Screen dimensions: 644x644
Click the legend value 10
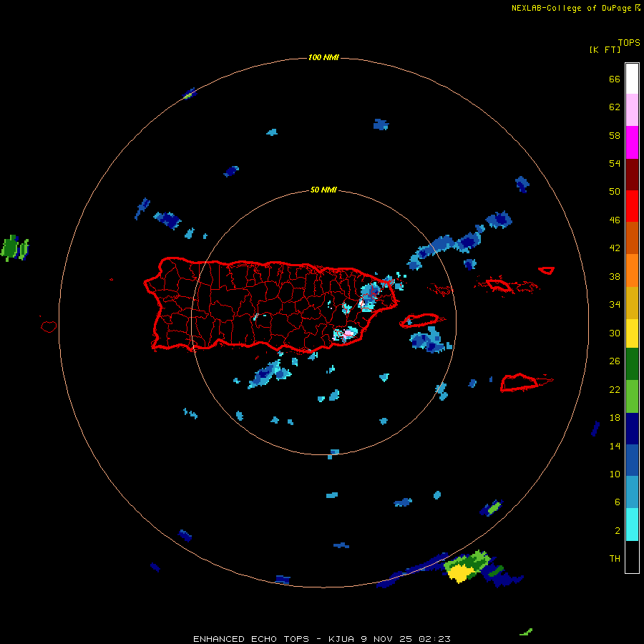pyautogui.click(x=615, y=474)
